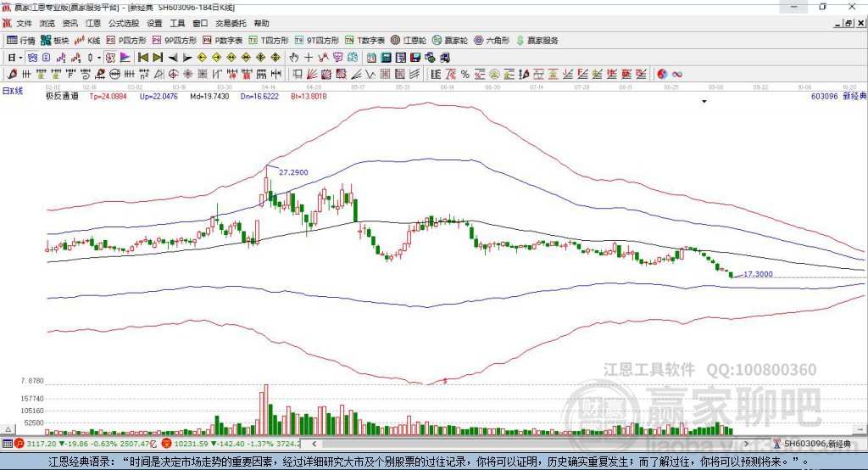Screen dimensions: 868x470
Task: Click the 板块 sector toolbar button
Action: 55,41
